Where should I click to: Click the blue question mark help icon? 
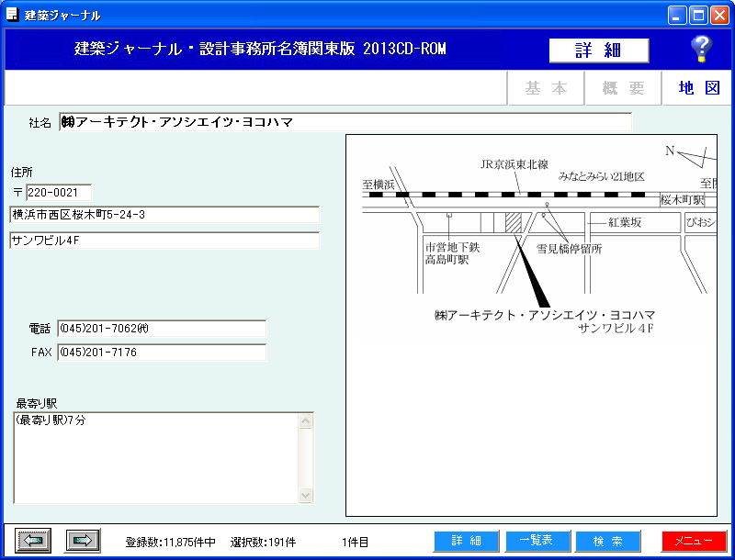click(x=701, y=49)
